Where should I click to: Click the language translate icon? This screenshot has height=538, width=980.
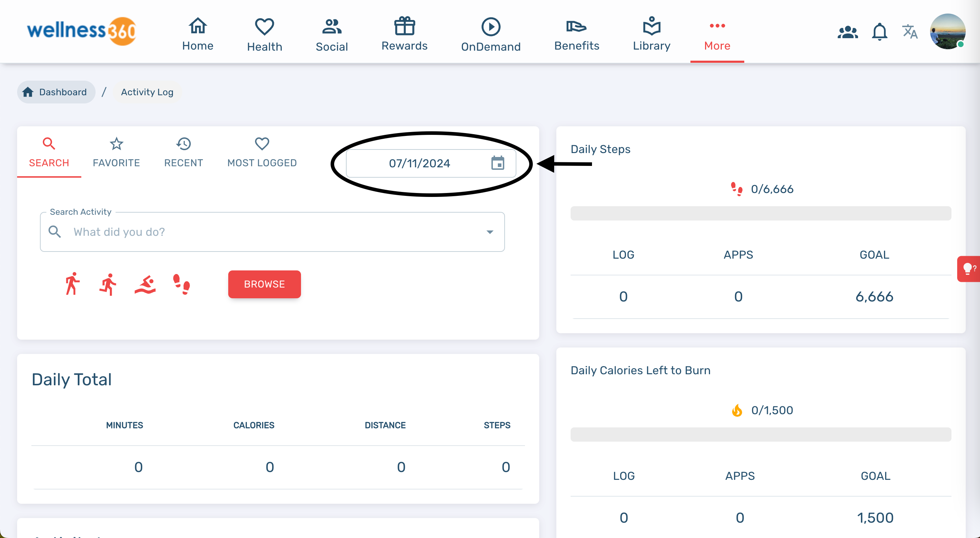pyautogui.click(x=910, y=32)
